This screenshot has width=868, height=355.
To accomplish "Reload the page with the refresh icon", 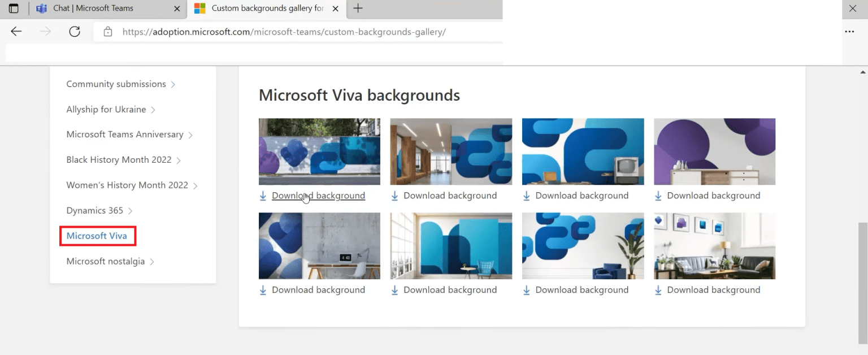I will 75,31.
